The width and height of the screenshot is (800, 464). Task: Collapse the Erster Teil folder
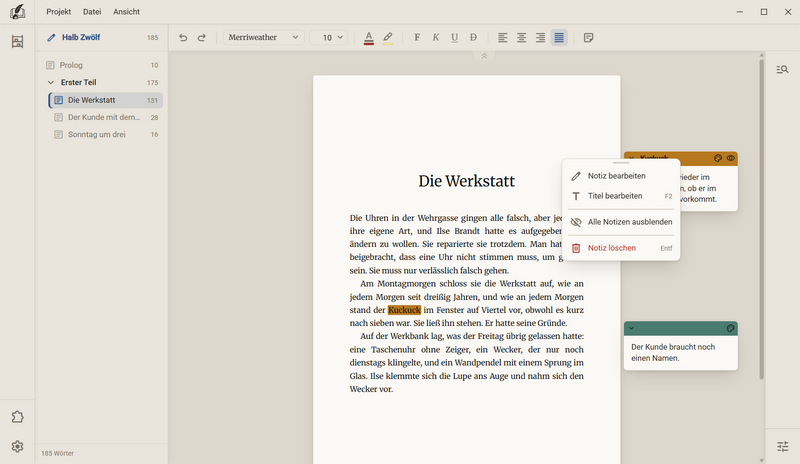(x=51, y=82)
